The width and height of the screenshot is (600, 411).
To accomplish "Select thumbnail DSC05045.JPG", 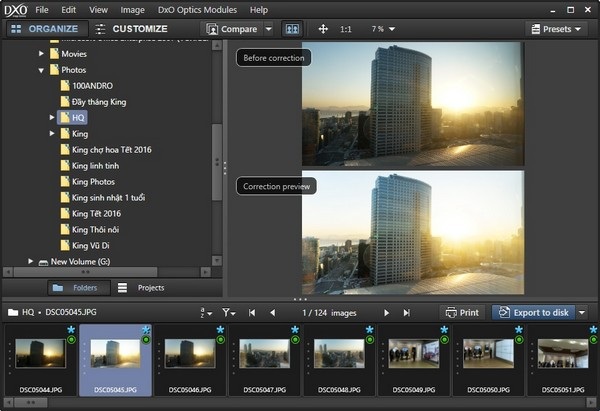I will point(115,360).
